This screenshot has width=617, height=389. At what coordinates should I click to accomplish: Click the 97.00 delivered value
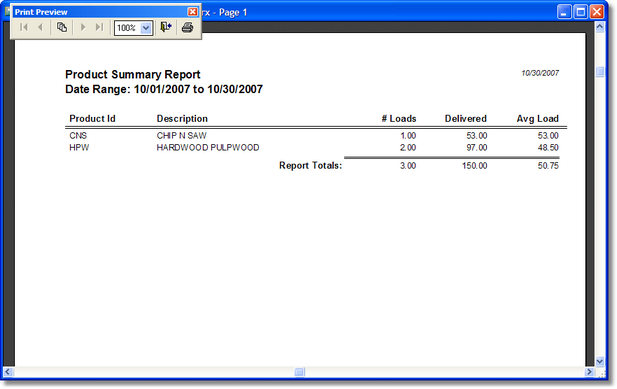[477, 147]
